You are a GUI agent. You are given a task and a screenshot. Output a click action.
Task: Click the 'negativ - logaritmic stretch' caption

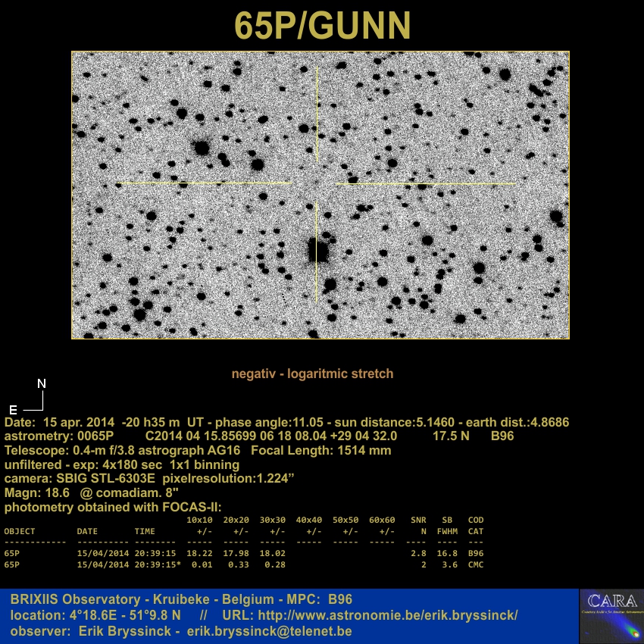pos(312,374)
